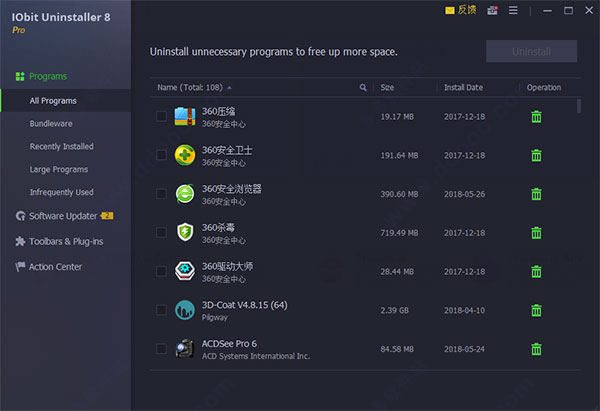Click the 84.58 MB size value

(x=397, y=349)
